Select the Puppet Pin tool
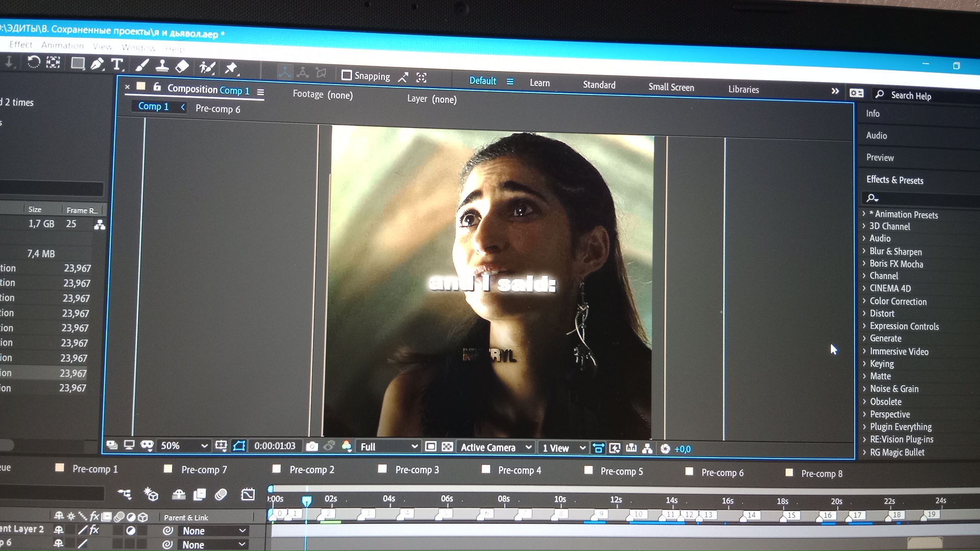 point(231,68)
